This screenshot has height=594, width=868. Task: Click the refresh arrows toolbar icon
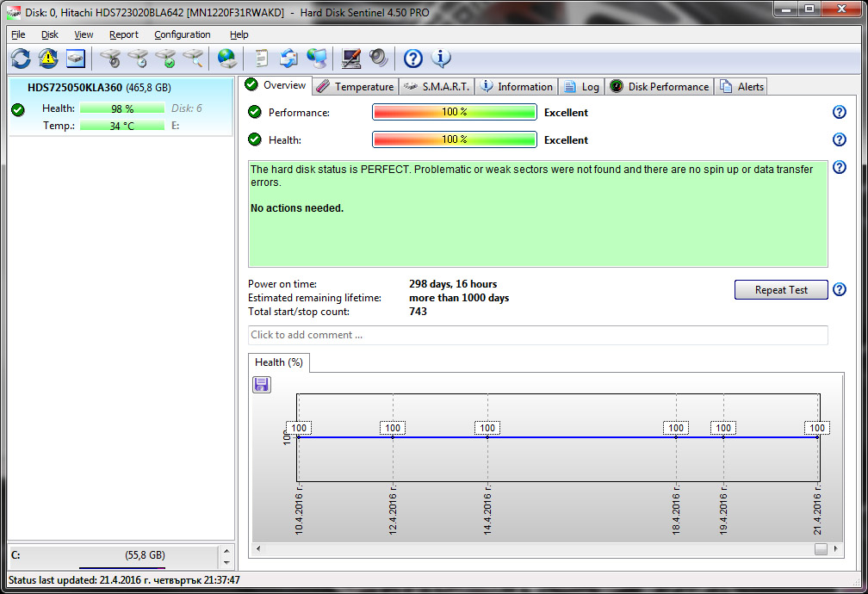click(x=21, y=59)
